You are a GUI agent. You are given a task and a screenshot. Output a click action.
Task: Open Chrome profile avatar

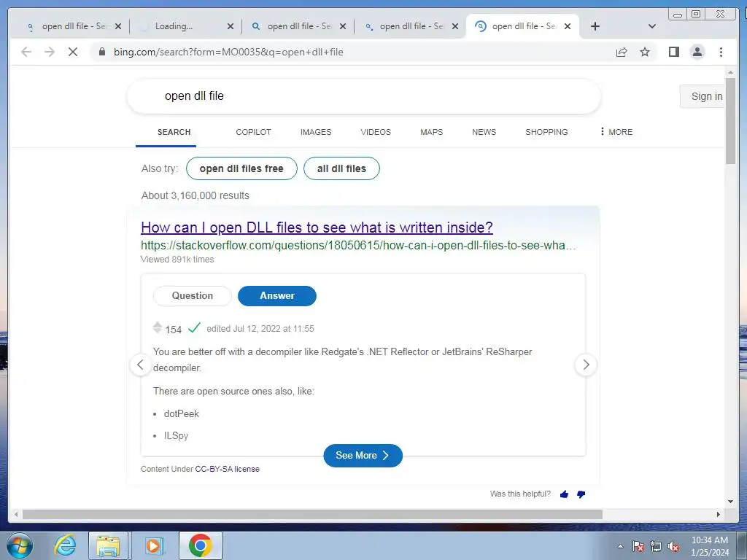[x=697, y=52]
